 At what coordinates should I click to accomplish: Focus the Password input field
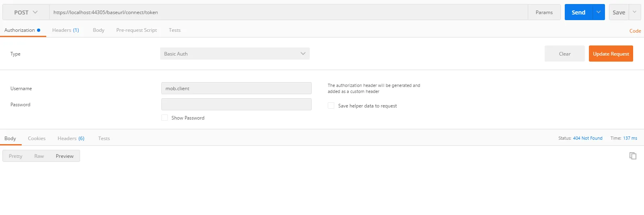[x=237, y=105]
